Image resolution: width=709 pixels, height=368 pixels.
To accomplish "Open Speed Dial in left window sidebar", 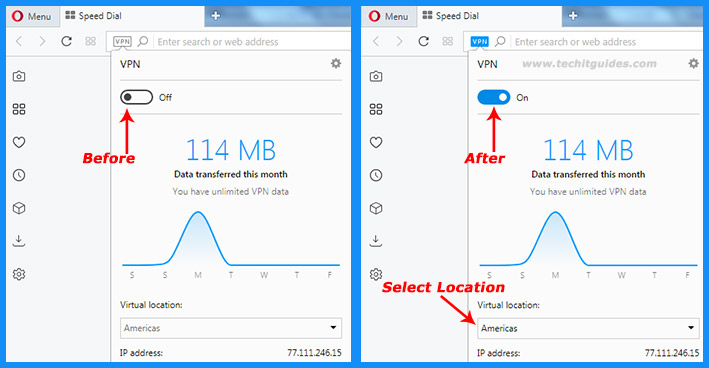I will 19,109.
